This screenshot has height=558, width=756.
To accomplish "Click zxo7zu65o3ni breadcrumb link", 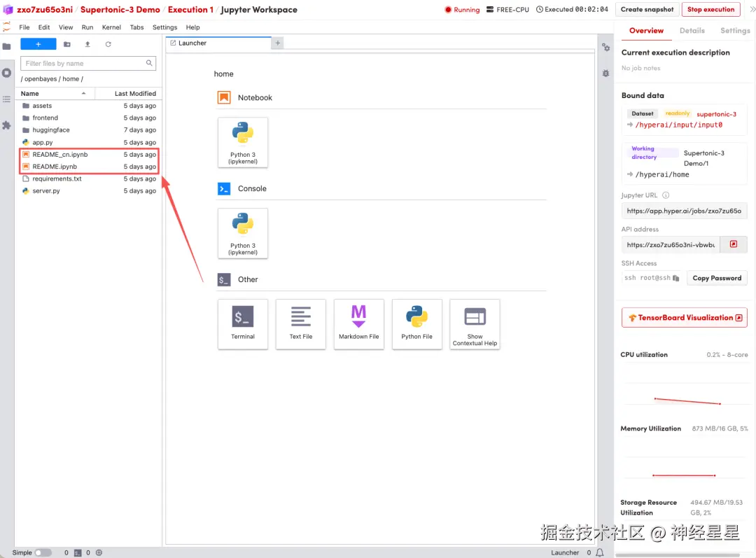I will click(45, 10).
